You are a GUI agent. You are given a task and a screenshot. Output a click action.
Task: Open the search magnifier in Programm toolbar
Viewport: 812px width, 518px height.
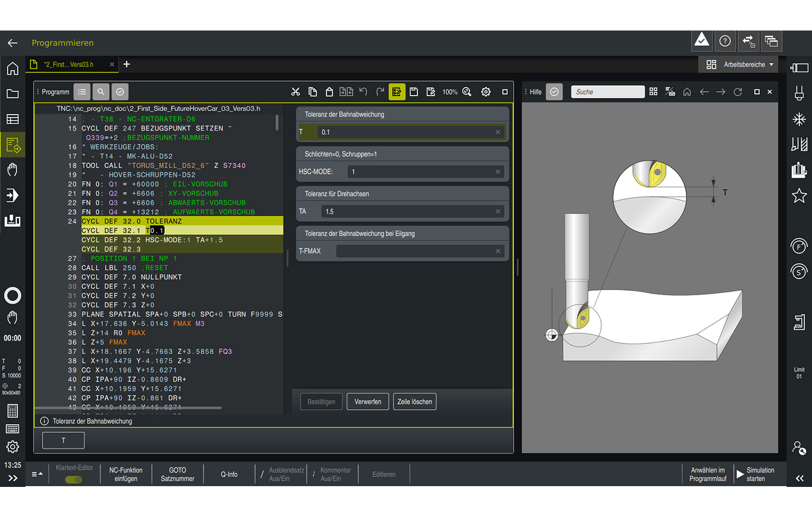click(101, 92)
